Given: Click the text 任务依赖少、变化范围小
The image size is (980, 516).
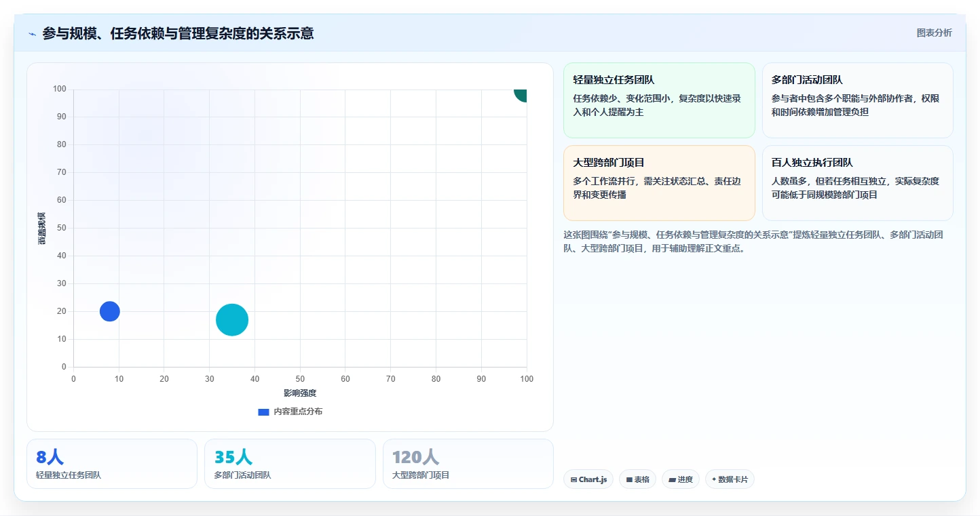Looking at the screenshot, I should click(x=620, y=98).
